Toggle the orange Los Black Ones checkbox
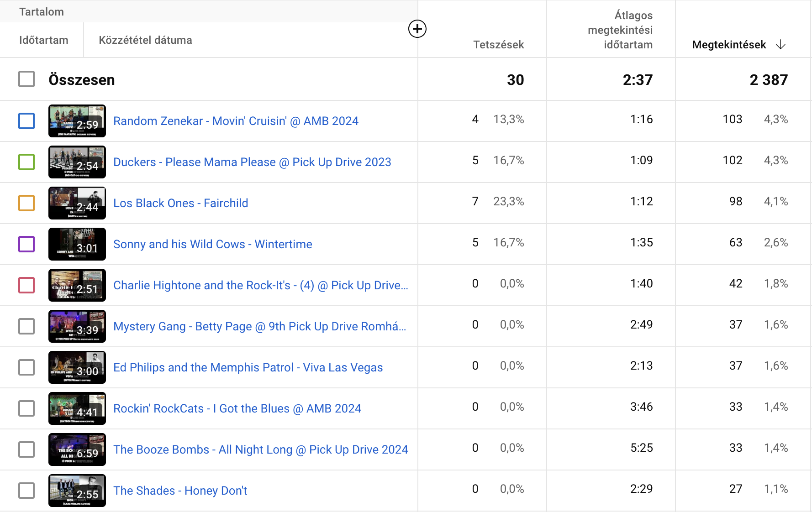Screen dimensions: 812x512 (26, 203)
